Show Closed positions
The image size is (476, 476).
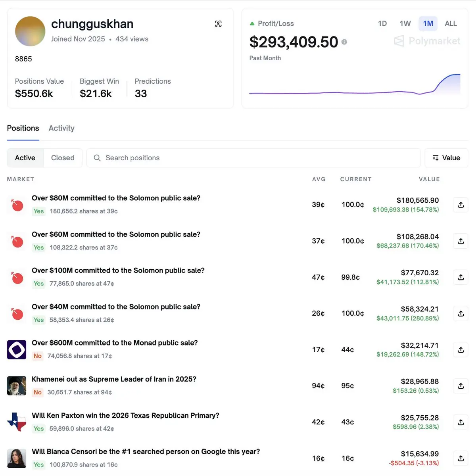63,158
